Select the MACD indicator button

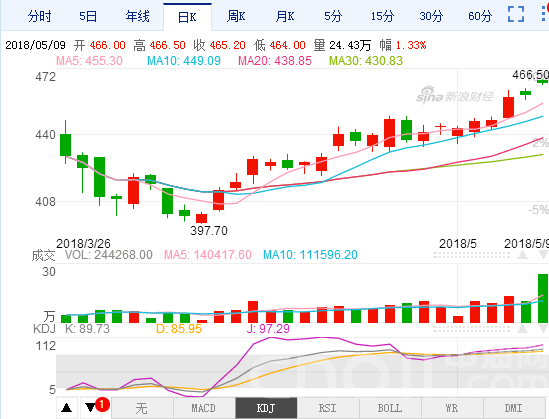(x=204, y=408)
